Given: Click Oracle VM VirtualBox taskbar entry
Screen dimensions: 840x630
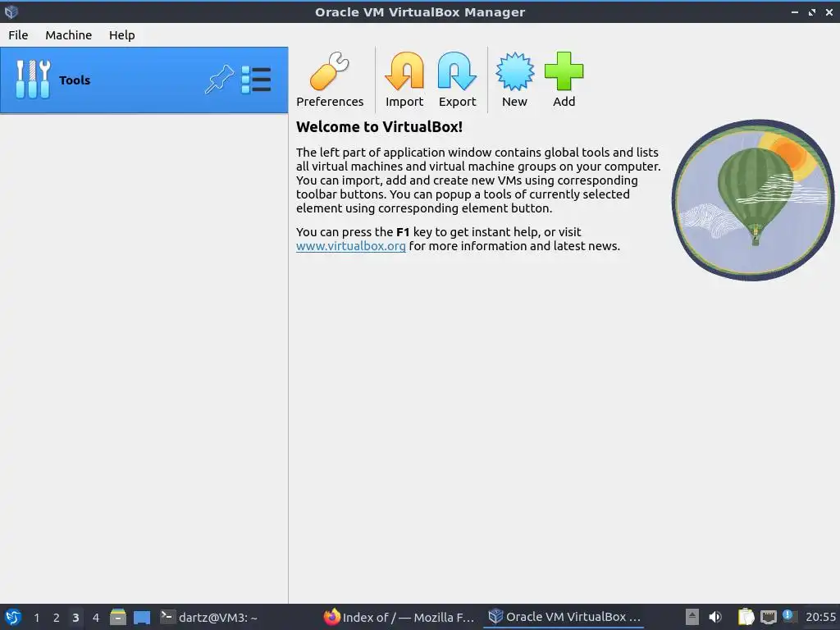Looking at the screenshot, I should 564,617.
